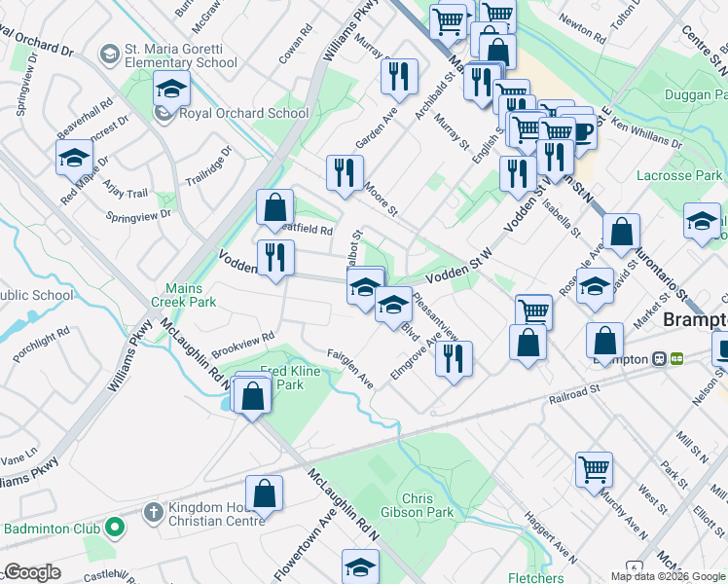Screen dimensions: 728x584
Task: Select the Ken Whillans Dr label
Action: tap(647, 132)
